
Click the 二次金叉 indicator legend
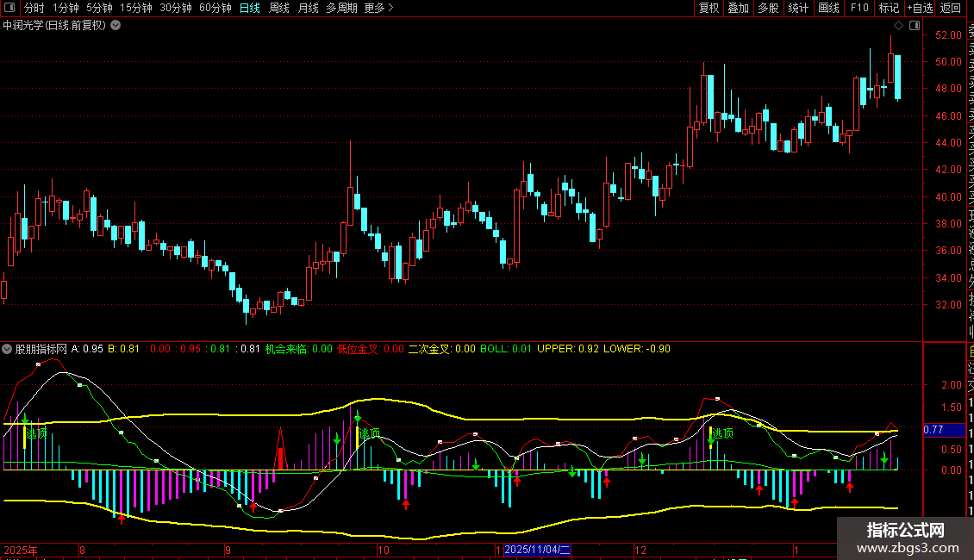(x=441, y=349)
